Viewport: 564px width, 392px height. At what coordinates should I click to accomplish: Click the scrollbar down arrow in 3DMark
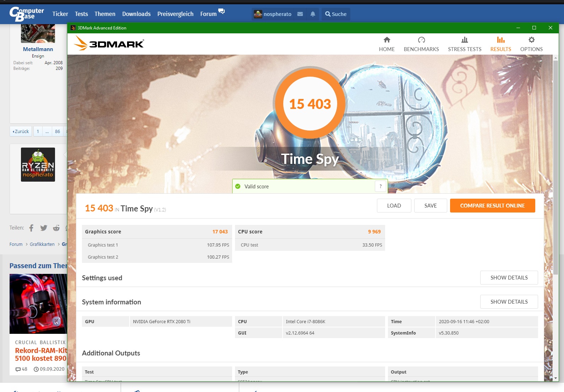pyautogui.click(x=555, y=378)
